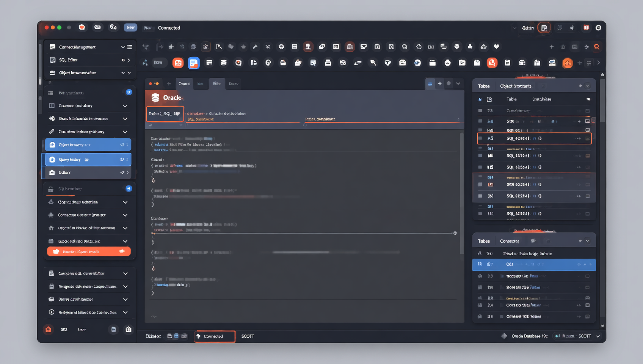
Task: Click the gear settings icon in toolbar
Action: [281, 47]
